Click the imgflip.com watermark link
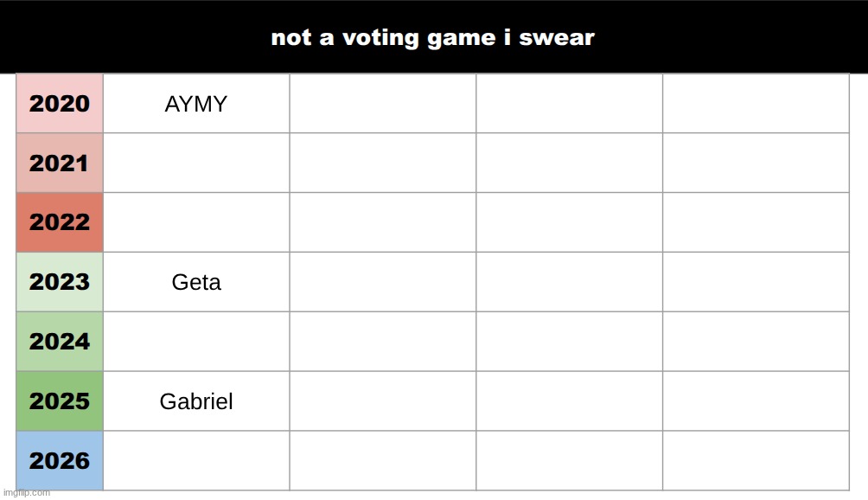This screenshot has height=500, width=868. click(27, 493)
